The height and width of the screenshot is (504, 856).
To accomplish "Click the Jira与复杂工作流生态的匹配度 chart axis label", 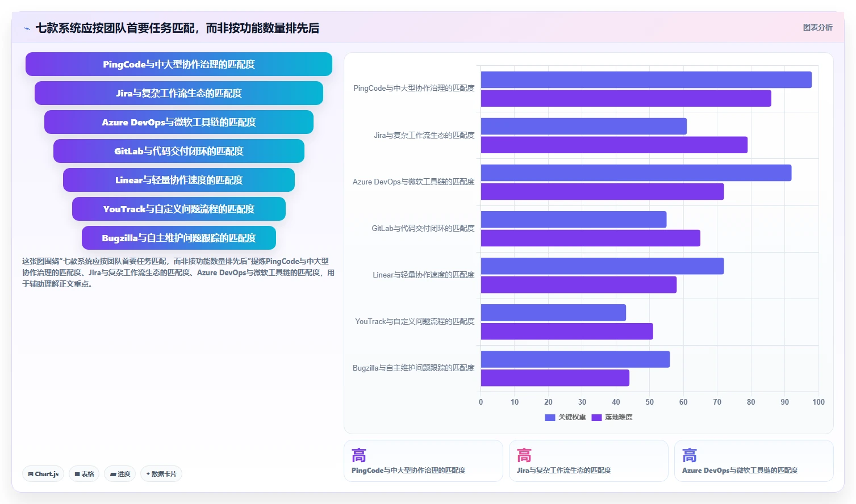I will click(x=424, y=135).
